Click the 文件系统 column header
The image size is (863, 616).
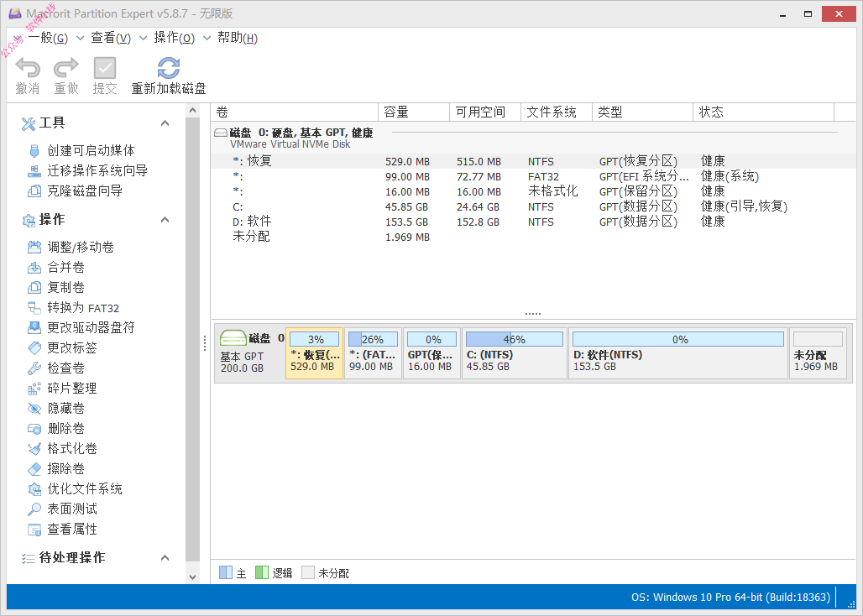click(557, 112)
